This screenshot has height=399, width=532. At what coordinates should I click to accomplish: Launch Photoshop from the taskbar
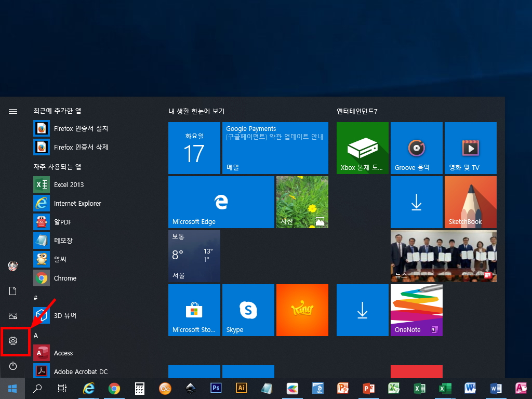point(216,388)
